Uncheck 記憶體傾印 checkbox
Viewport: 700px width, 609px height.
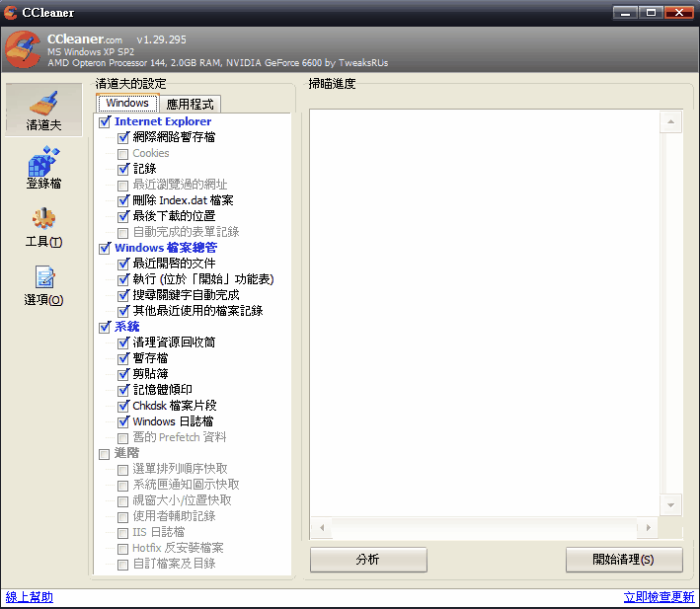[x=123, y=390]
